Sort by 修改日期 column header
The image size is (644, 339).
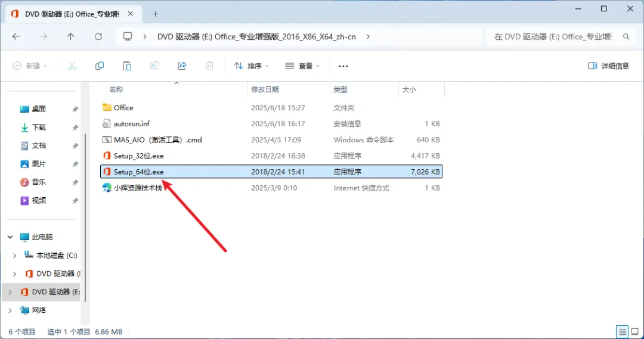click(x=265, y=89)
